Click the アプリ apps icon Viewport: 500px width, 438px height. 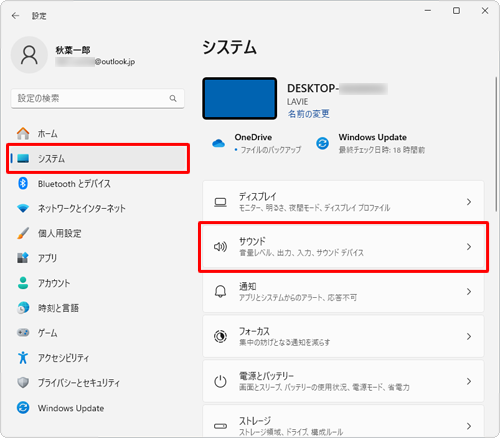tap(23, 258)
